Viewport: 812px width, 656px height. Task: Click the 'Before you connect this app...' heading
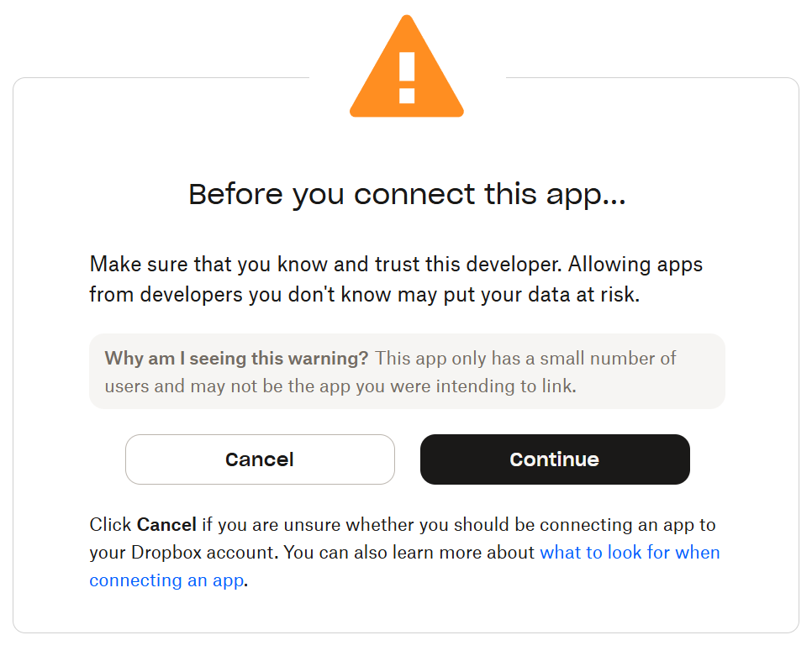click(407, 195)
